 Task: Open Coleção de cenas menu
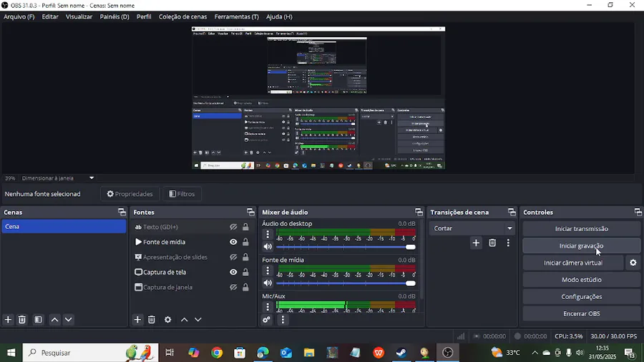(182, 17)
